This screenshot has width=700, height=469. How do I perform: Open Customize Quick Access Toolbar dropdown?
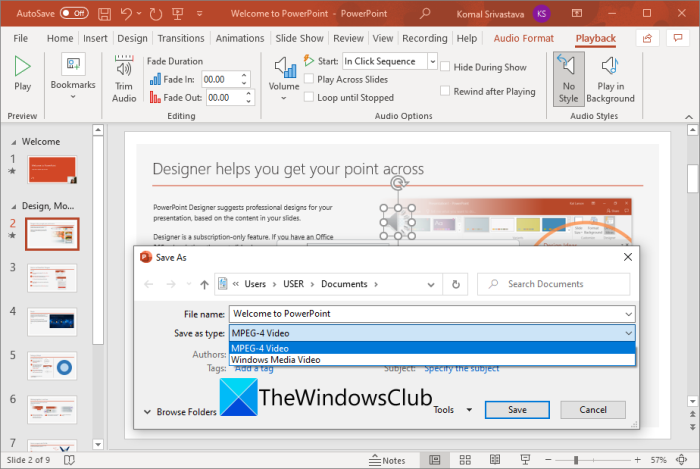200,14
